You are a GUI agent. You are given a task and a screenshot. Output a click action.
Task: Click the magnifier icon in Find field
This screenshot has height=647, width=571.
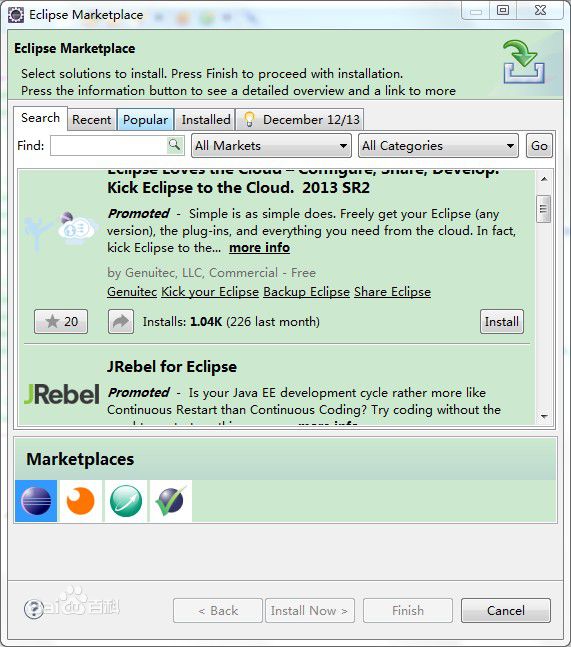coord(175,145)
